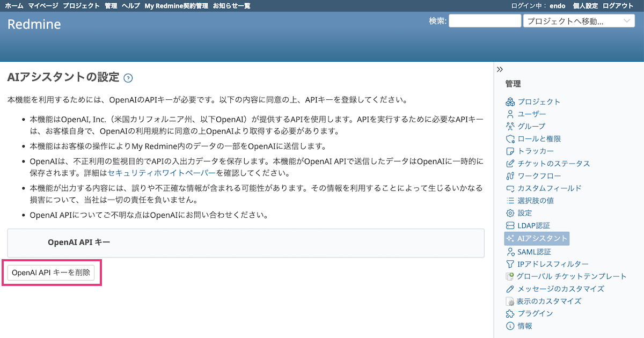Click the ロールと権限 shield icon
This screenshot has width=644, height=338.
point(510,139)
